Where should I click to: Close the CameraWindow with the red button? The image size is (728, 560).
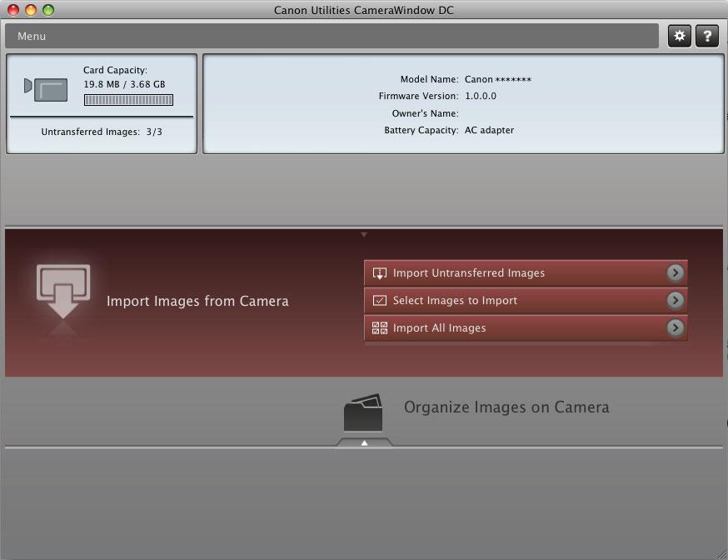13,10
